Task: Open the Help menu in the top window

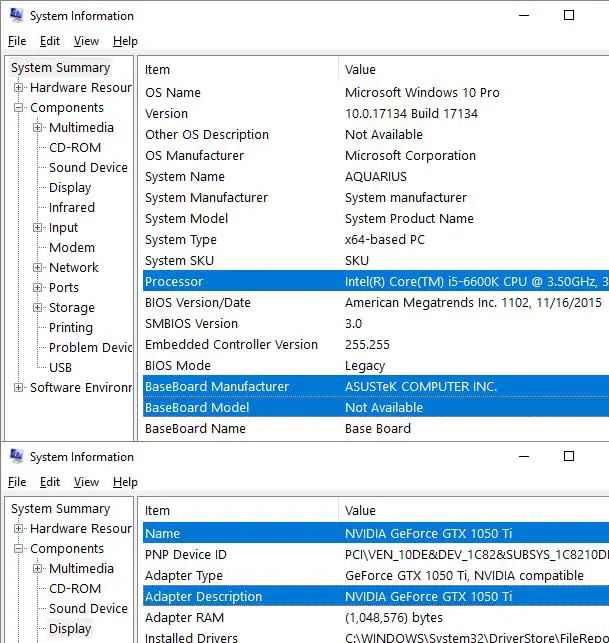Action: [x=125, y=41]
